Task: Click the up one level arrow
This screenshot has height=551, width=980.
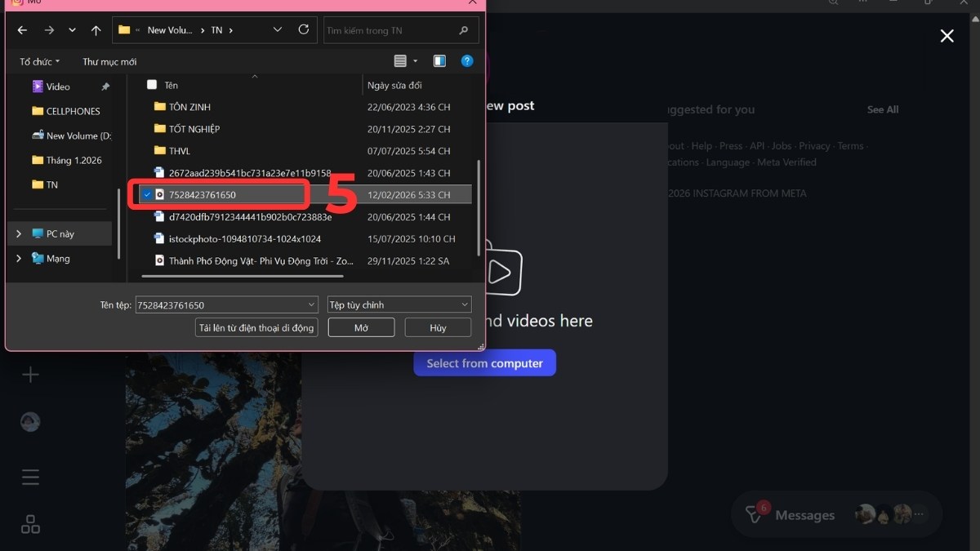Action: tap(96, 29)
